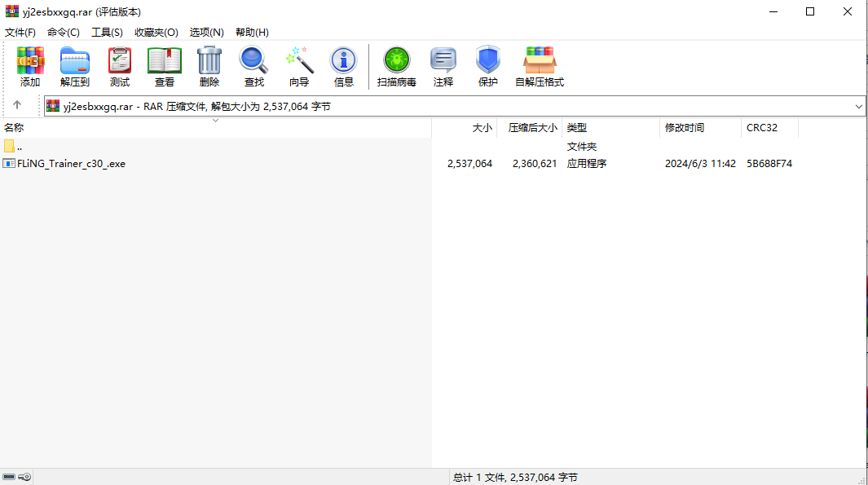
Task: Click the FLiNG_Trainer exe file icon
Action: [x=9, y=163]
